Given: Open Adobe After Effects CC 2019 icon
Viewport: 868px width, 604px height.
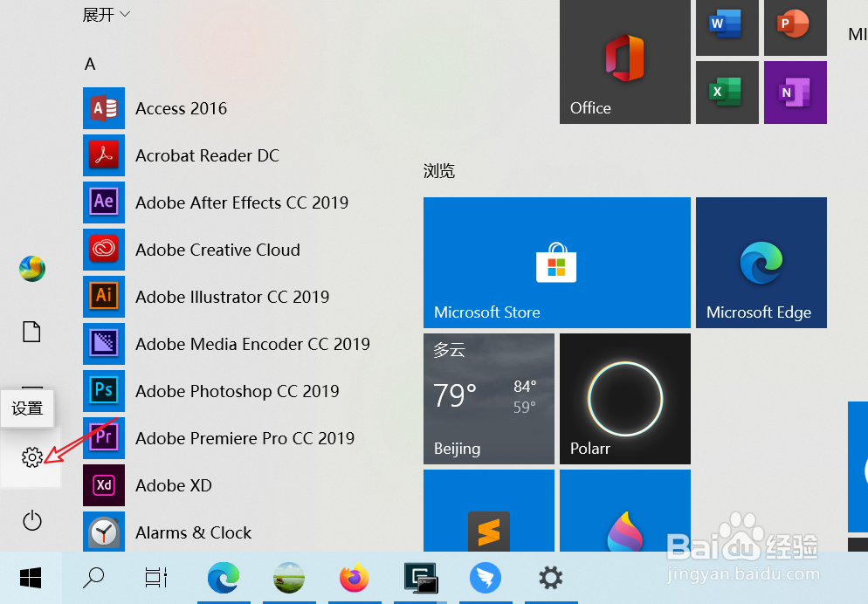Looking at the screenshot, I should [x=104, y=202].
